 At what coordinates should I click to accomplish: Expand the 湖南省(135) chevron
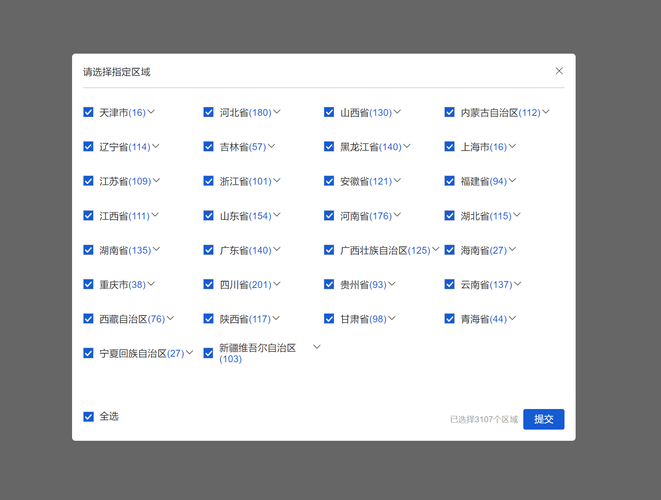[156, 250]
